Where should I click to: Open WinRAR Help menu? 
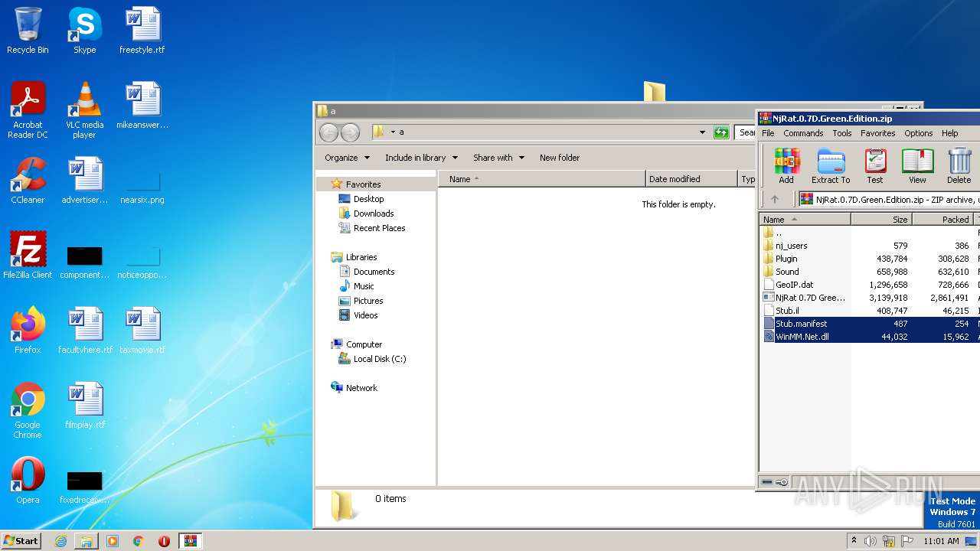click(950, 133)
